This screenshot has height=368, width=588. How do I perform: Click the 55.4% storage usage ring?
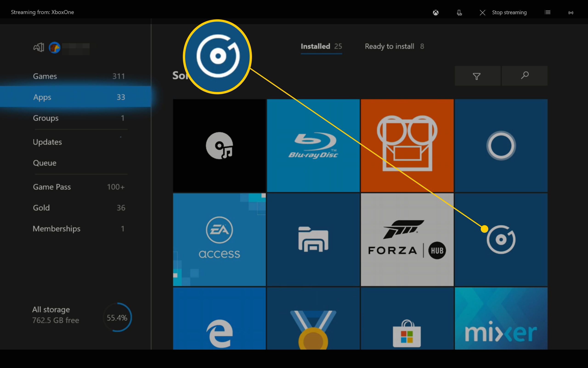(117, 317)
